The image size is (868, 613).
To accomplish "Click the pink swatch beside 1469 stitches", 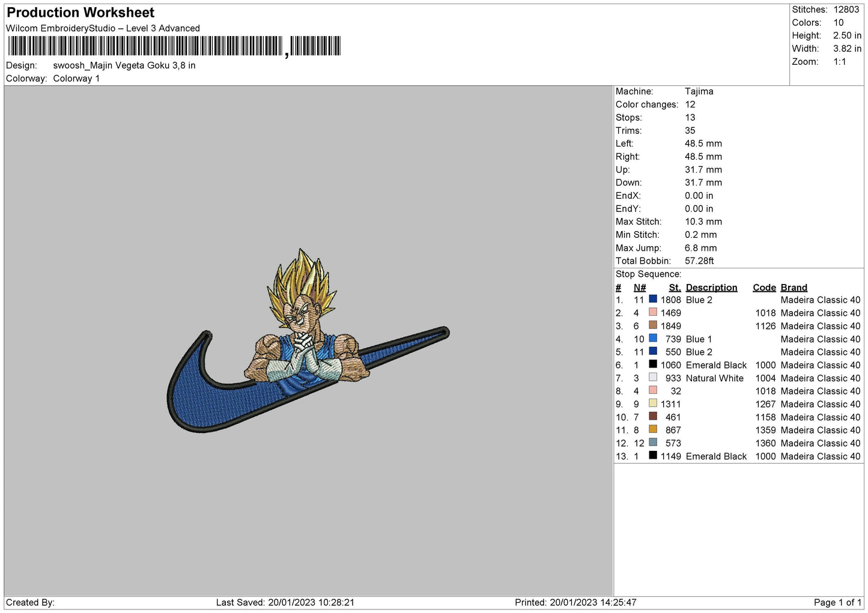I will click(652, 312).
